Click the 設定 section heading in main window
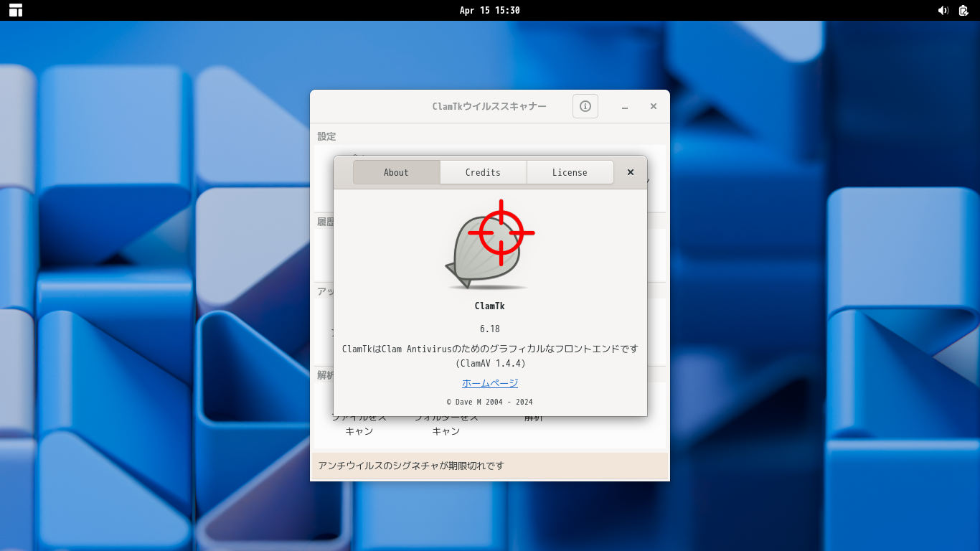 326,136
